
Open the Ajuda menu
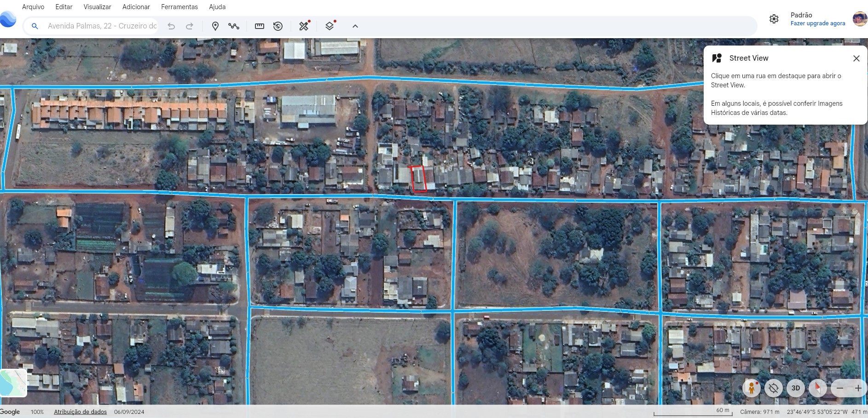tap(217, 7)
